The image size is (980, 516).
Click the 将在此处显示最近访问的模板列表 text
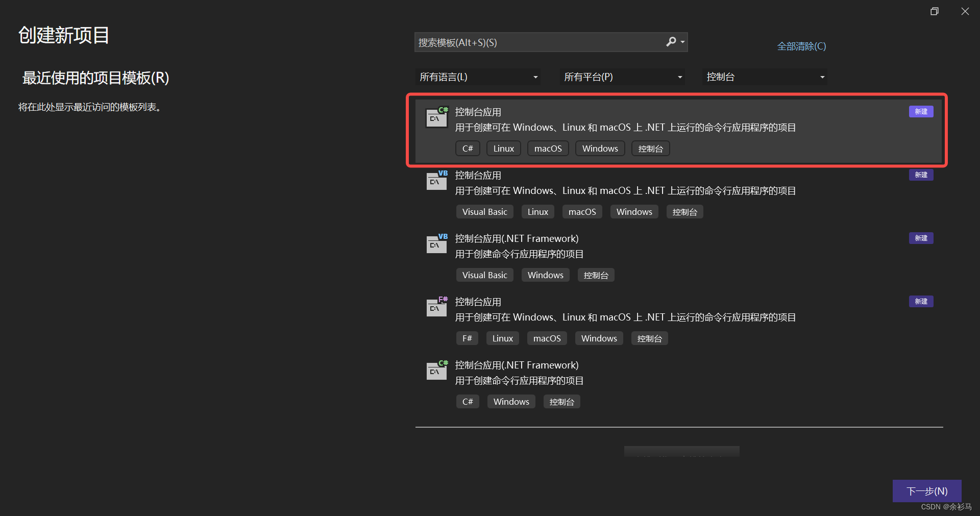click(90, 107)
